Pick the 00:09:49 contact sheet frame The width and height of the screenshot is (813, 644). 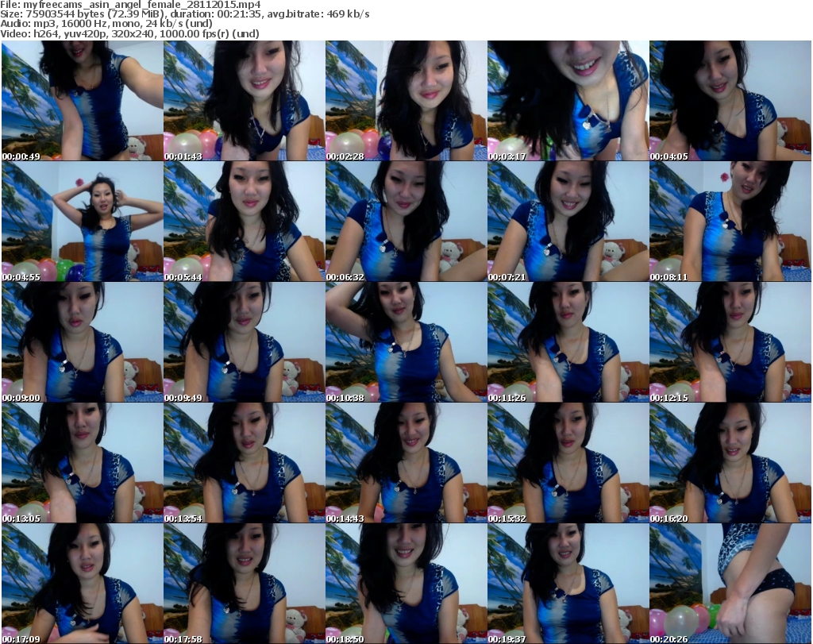click(x=245, y=342)
